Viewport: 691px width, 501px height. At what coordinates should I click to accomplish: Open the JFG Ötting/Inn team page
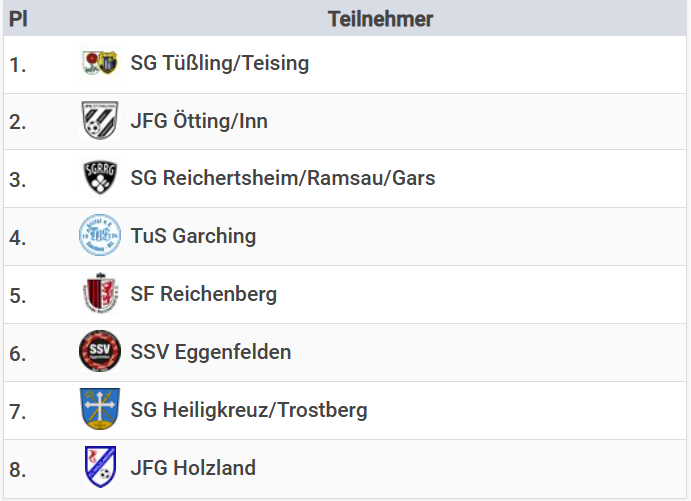tap(199, 121)
